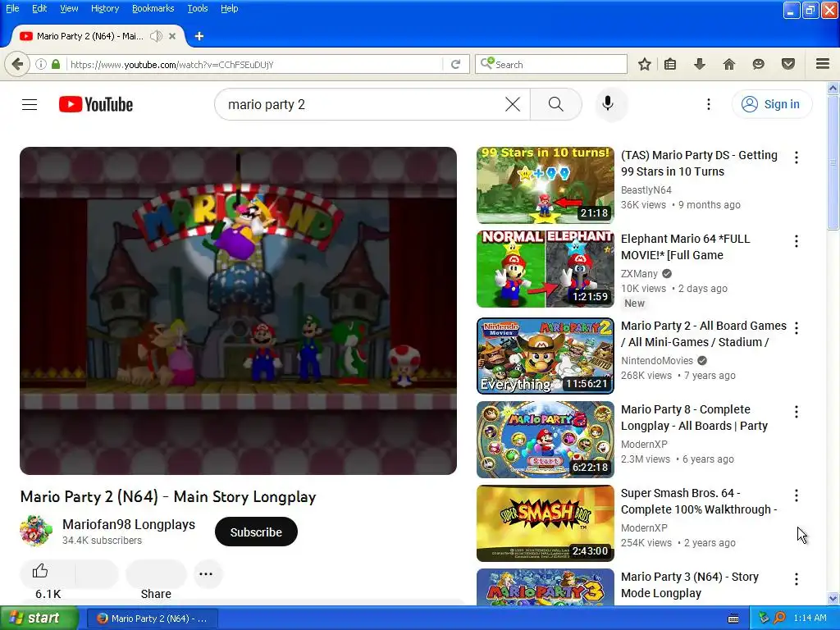Image resolution: width=840 pixels, height=630 pixels.
Task: Open options for Mario Party 8 video
Action: coord(797,412)
